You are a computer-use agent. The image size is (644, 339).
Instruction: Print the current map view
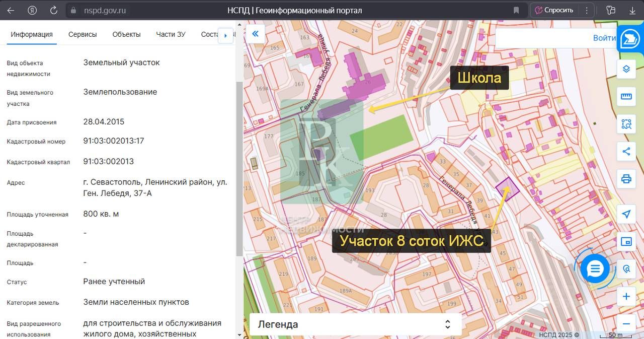click(626, 178)
